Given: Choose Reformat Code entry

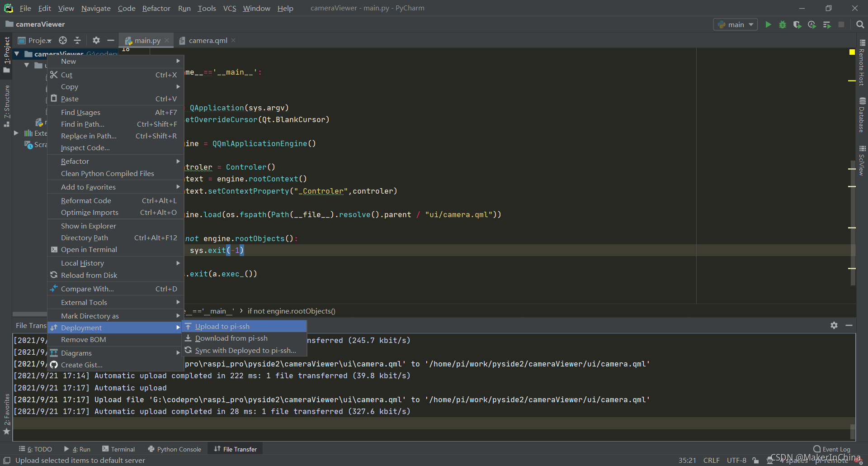Looking at the screenshot, I should 115,200.
